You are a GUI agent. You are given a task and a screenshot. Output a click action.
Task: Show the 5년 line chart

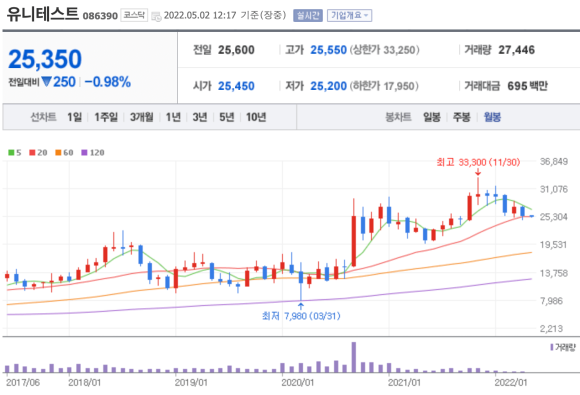(227, 117)
